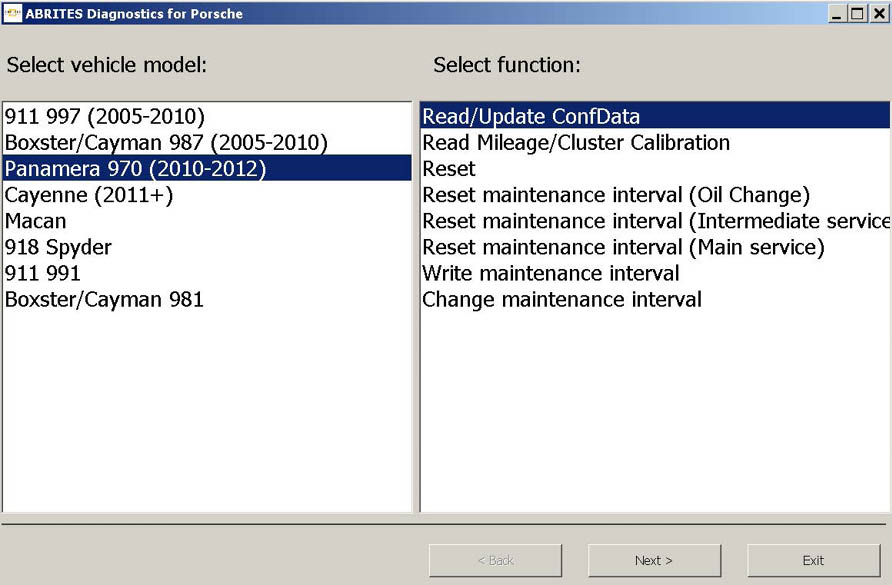This screenshot has height=585, width=892.
Task: Maximize the ABRITES Diagnostics window
Action: 857,14
